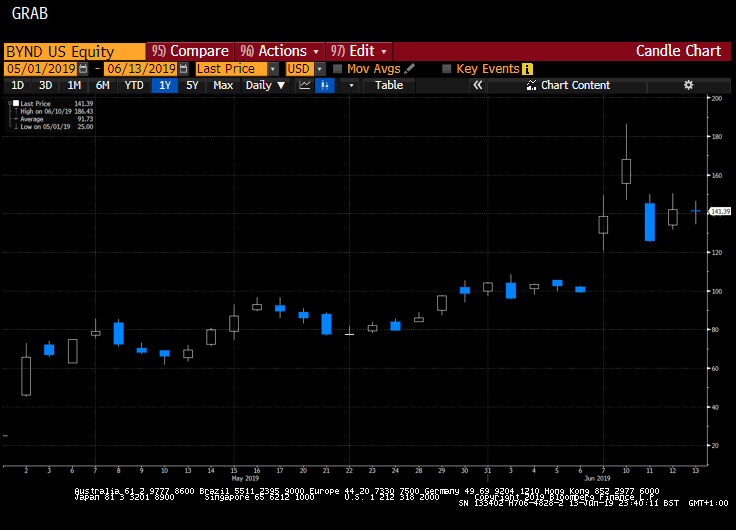Switch to the 1Y time range
Screen dimensions: 736x530
pos(164,86)
